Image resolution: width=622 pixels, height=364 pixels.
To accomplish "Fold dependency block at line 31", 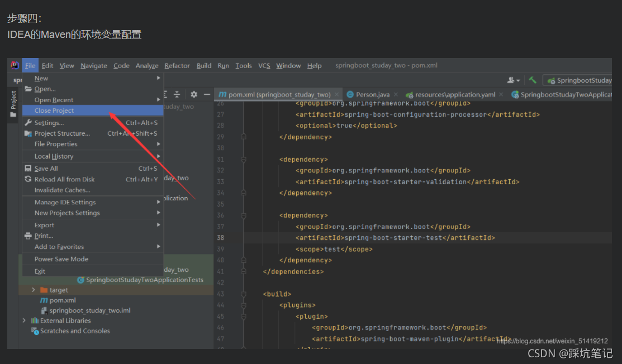I will (x=244, y=159).
